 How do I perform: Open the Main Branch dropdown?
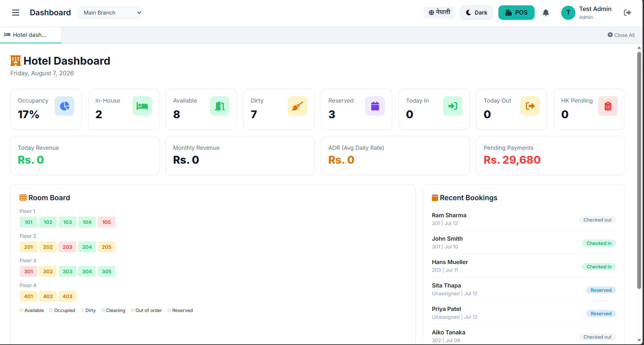(110, 13)
